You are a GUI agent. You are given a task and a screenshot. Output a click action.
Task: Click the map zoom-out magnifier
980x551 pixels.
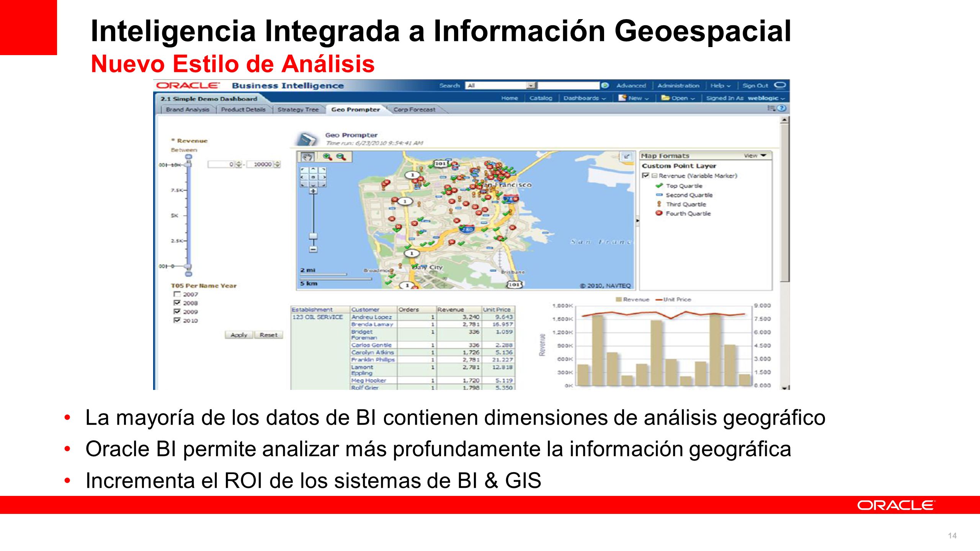click(341, 156)
